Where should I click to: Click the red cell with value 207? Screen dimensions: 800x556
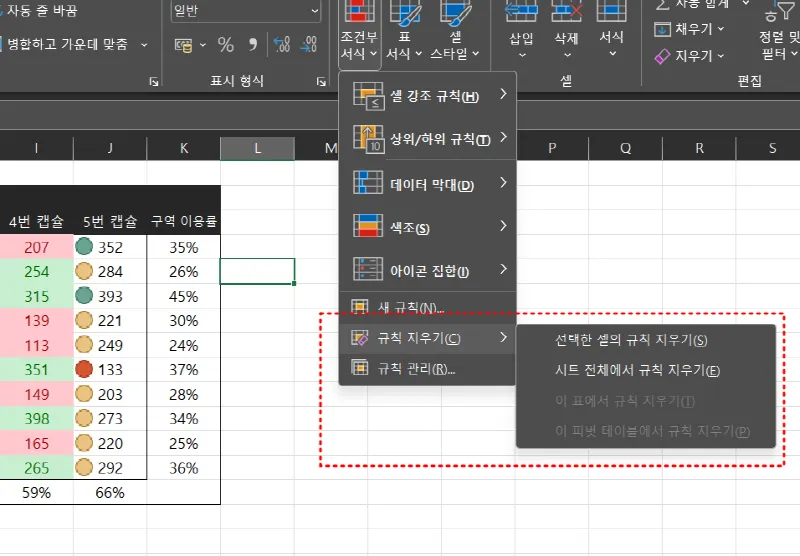(37, 247)
